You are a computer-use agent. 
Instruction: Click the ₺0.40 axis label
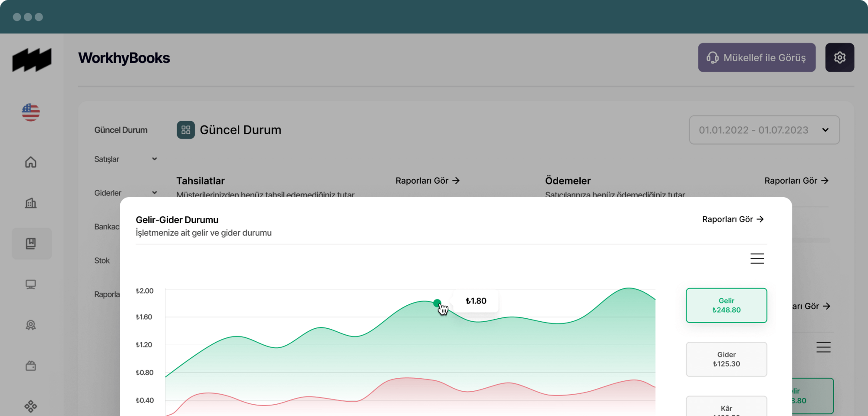145,400
